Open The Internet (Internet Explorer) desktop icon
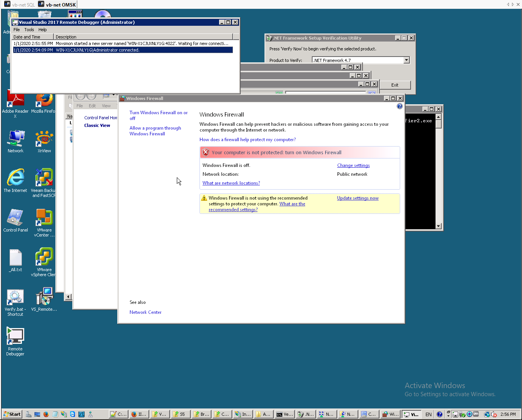The width and height of the screenshot is (522, 420). coord(15,181)
